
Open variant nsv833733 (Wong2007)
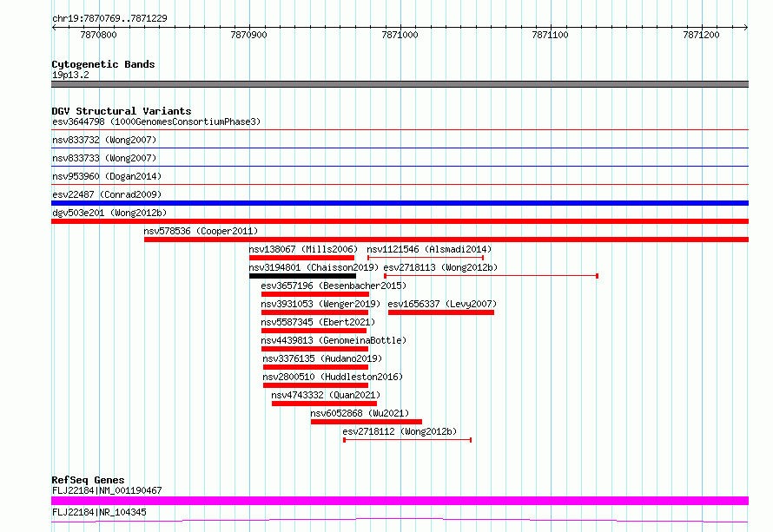click(x=104, y=158)
